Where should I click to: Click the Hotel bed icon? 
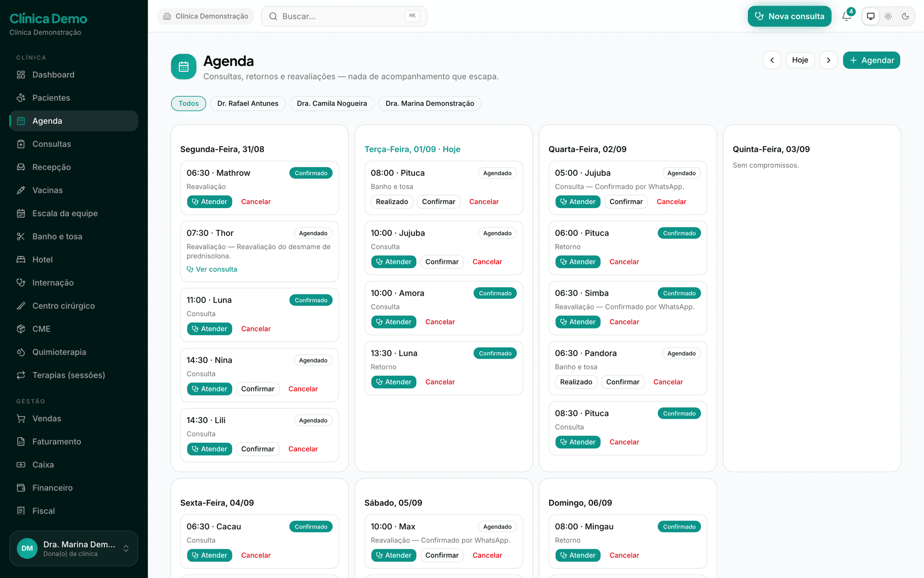coord(21,260)
